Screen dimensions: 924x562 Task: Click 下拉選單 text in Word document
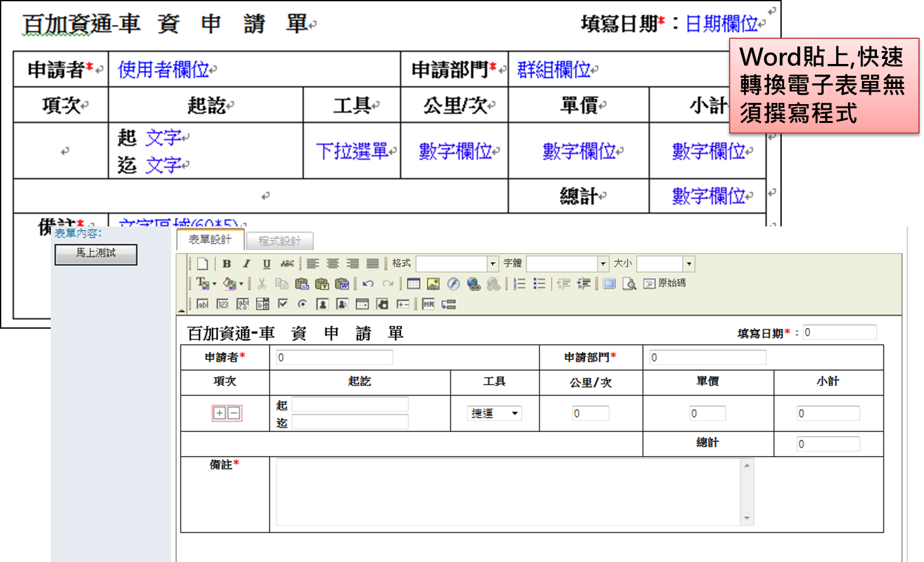coord(352,151)
